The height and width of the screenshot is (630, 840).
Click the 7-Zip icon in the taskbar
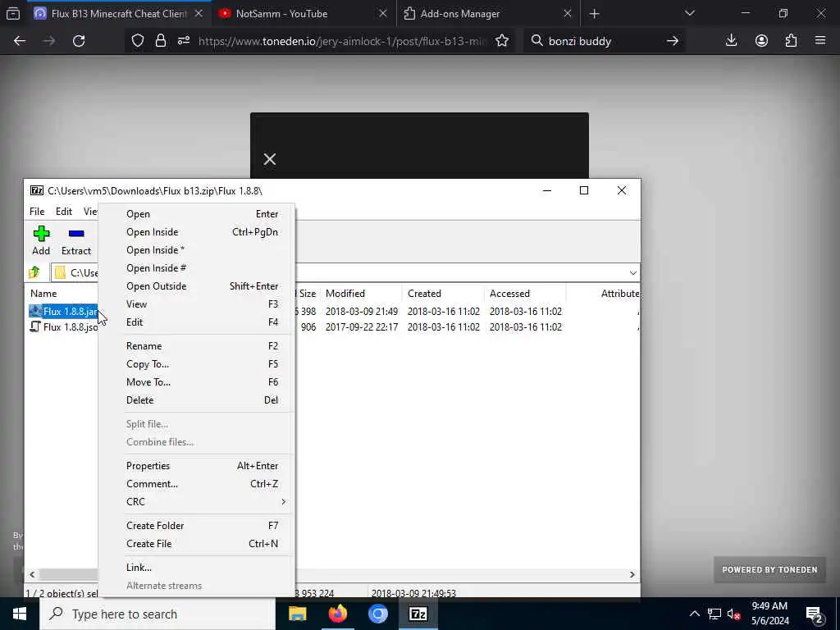(418, 614)
